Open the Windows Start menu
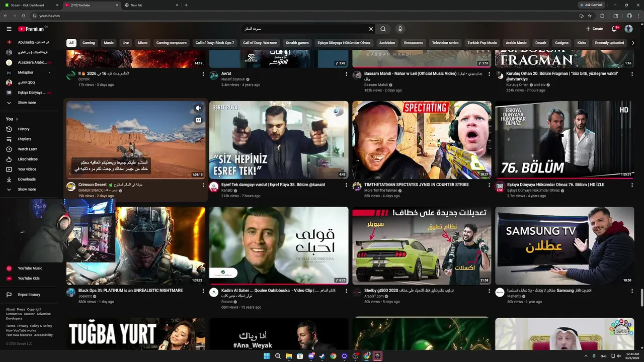The width and height of the screenshot is (644, 362). [267, 356]
